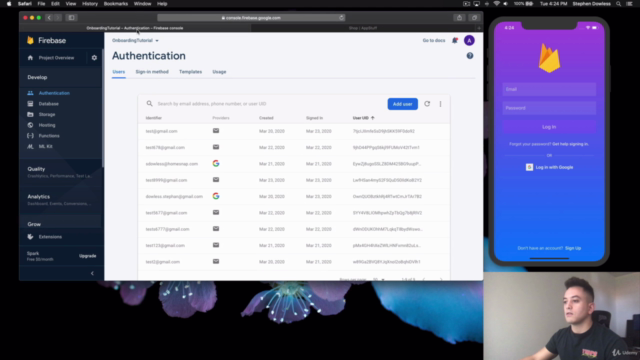
Task: Select test123@gmail.com identifier
Action: click(x=165, y=245)
